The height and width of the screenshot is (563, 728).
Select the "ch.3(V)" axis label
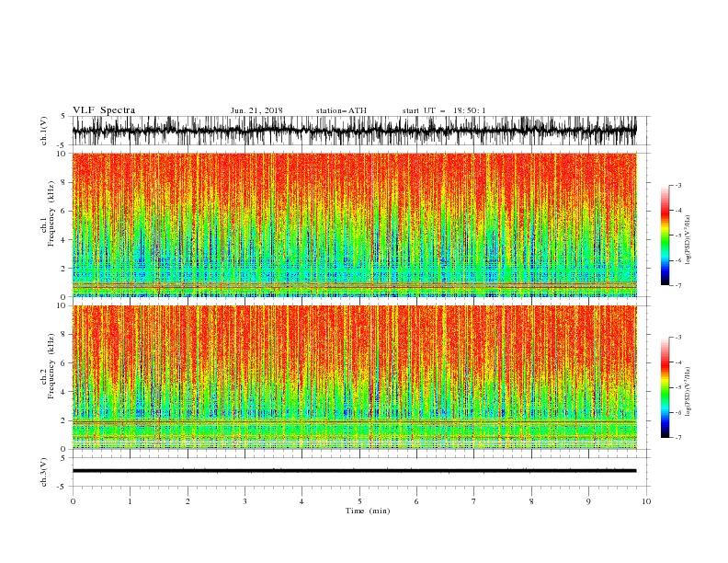click(44, 472)
